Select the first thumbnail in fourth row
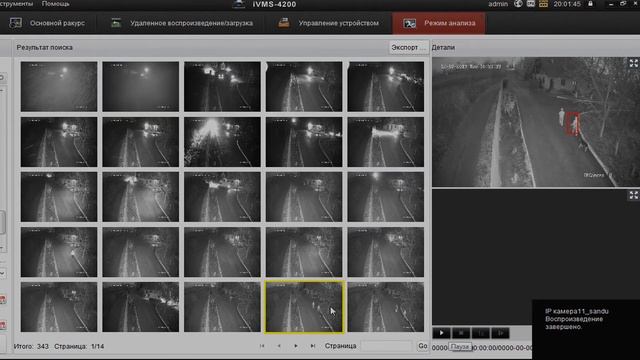This screenshot has height=360, width=640. 59,252
